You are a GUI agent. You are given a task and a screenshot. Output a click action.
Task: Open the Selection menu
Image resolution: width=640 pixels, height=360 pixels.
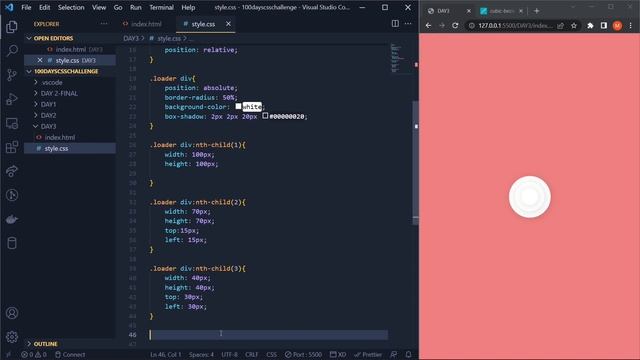pos(71,7)
